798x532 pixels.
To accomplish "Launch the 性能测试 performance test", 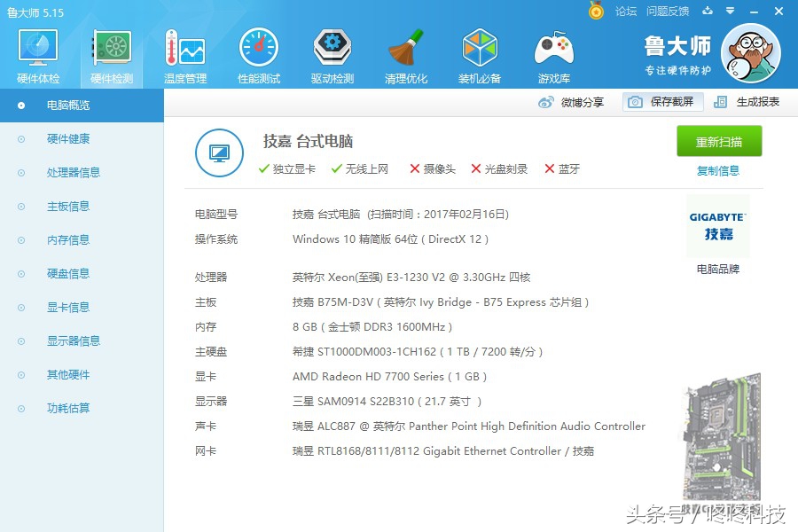I will coord(257,53).
